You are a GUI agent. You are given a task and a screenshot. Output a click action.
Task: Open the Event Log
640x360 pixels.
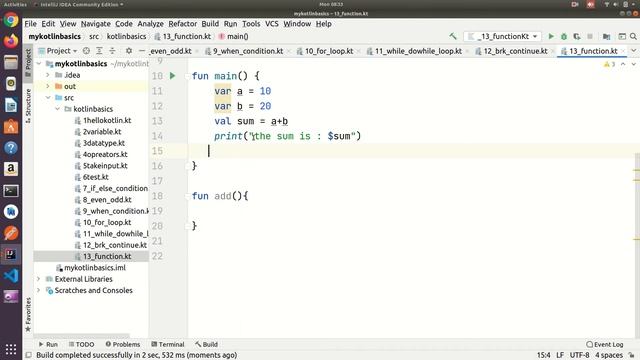[604, 344]
